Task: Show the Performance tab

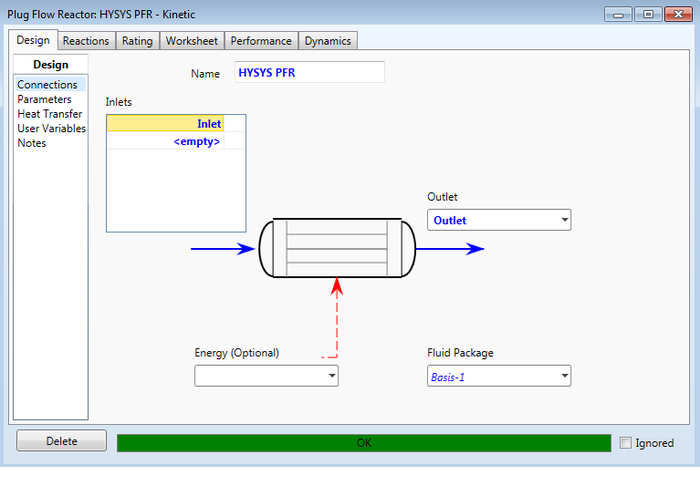Action: pos(260,41)
